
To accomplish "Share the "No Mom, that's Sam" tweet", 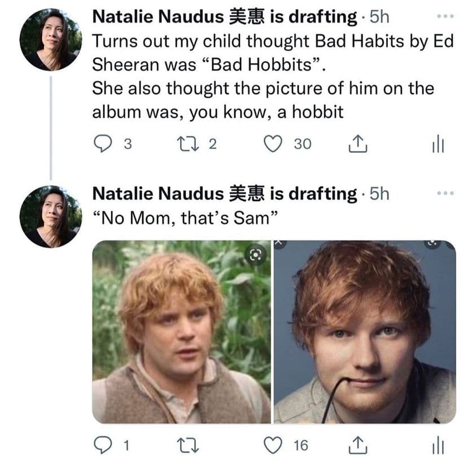I will pos(357,446).
